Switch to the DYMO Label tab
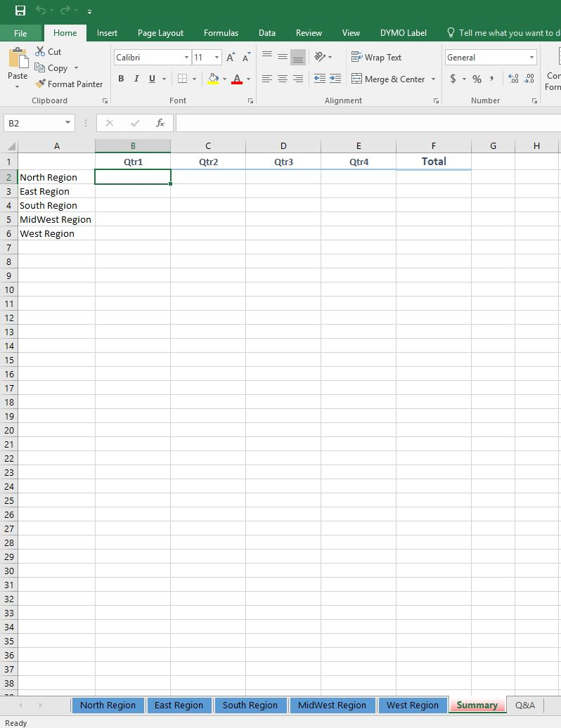This screenshot has height=728, width=561. (403, 33)
